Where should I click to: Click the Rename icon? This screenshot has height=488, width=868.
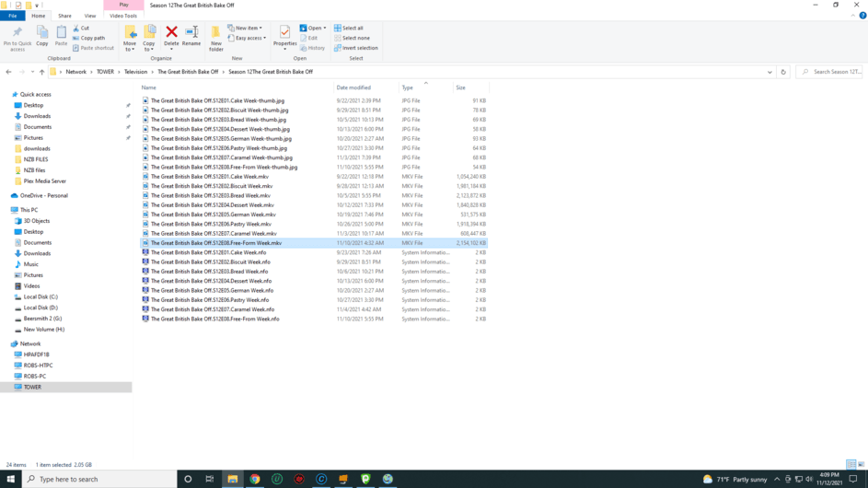point(191,32)
